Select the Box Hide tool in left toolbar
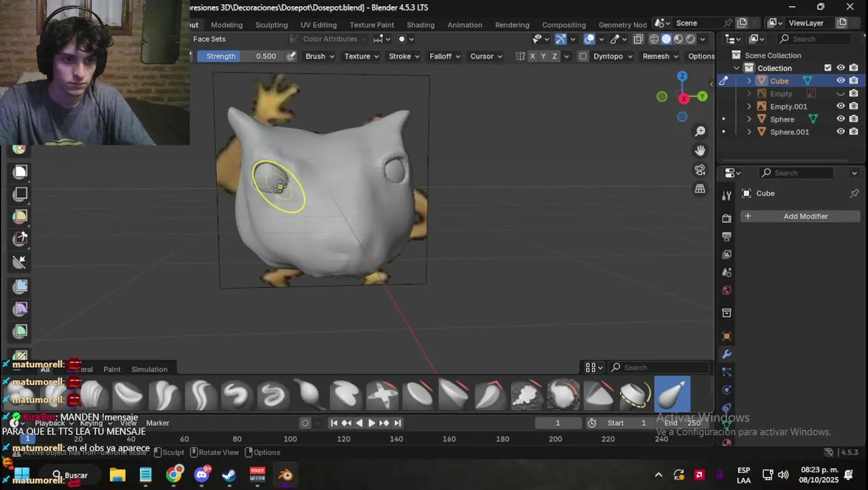The height and width of the screenshot is (490, 868). [x=20, y=194]
